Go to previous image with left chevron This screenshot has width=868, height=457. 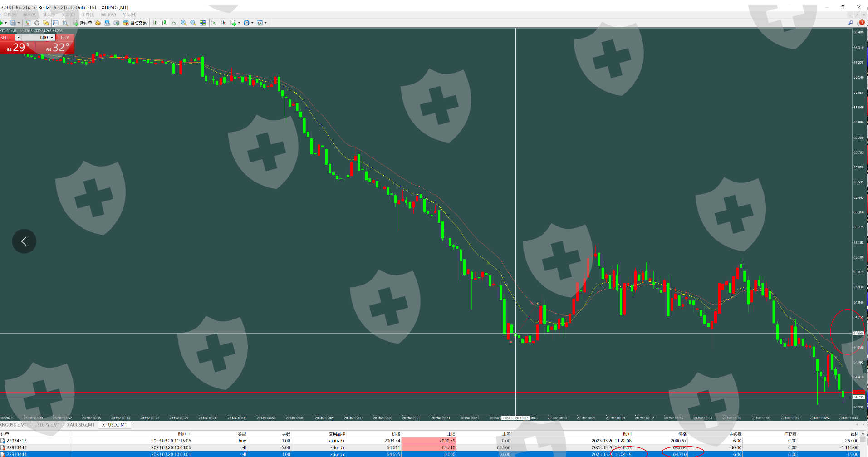coord(24,241)
